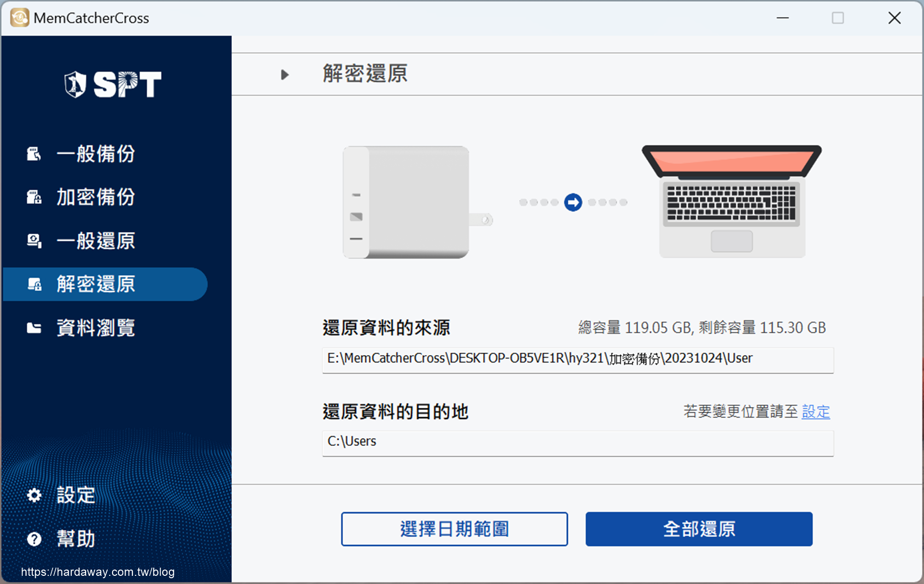The image size is (924, 584).
Task: Click the 解密還原 page heading
Action: pyautogui.click(x=365, y=74)
